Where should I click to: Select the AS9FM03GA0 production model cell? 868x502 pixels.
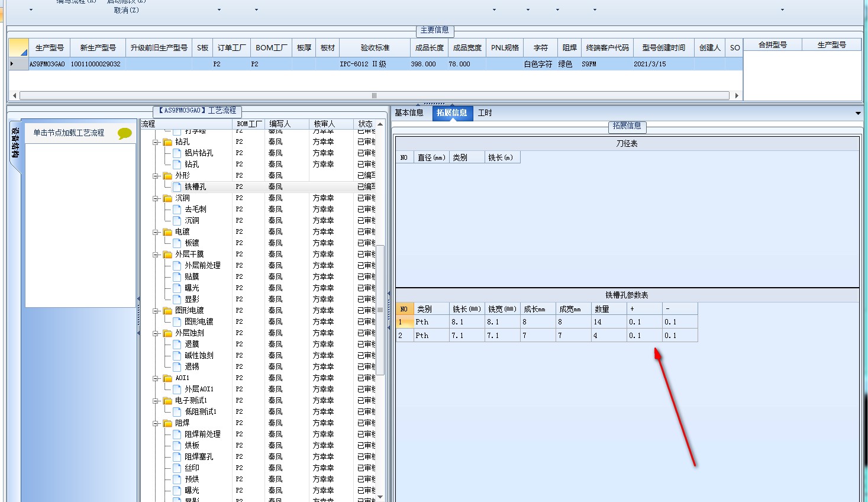pos(49,64)
